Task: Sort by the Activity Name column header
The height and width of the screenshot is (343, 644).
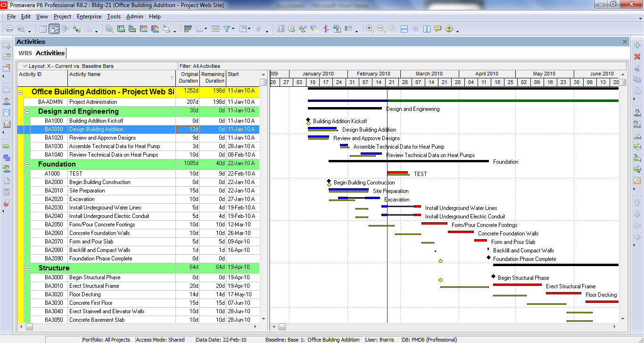Action: 122,78
